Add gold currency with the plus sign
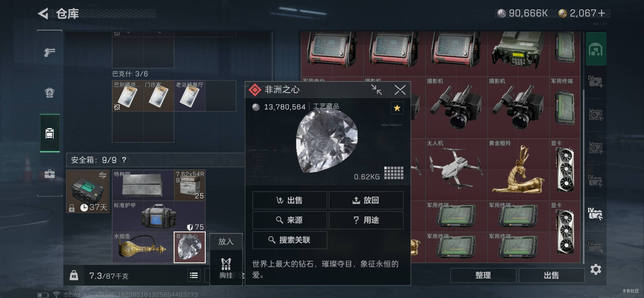This screenshot has height=298, width=644. [601, 13]
